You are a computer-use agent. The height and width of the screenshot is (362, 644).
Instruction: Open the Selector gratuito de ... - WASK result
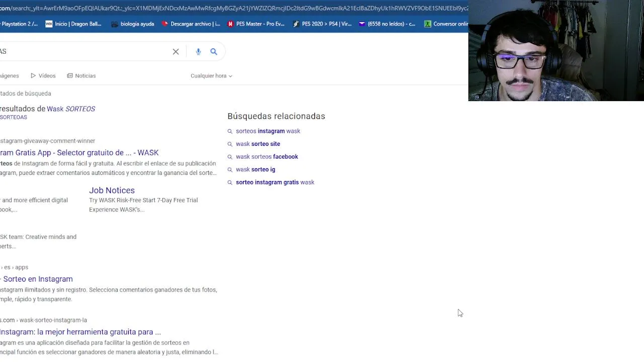tap(79, 152)
